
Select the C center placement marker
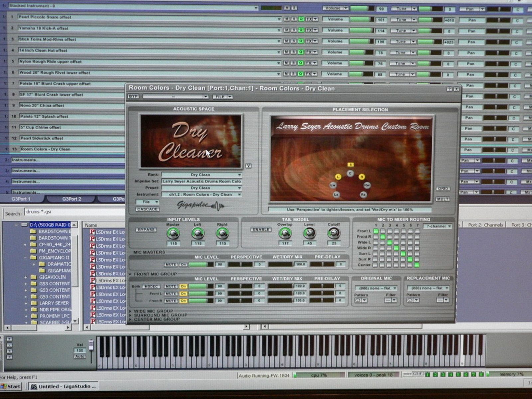tap(350, 173)
